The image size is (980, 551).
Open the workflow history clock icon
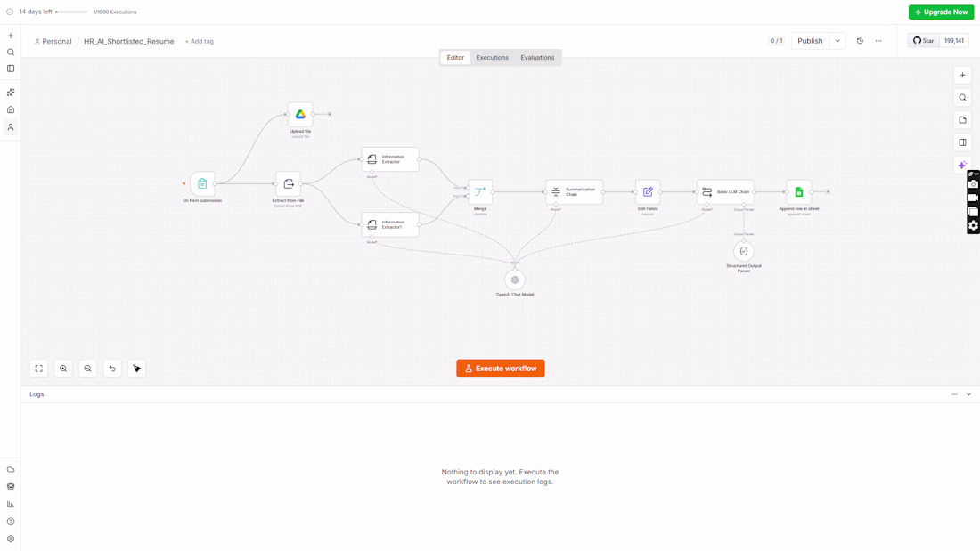coord(860,41)
